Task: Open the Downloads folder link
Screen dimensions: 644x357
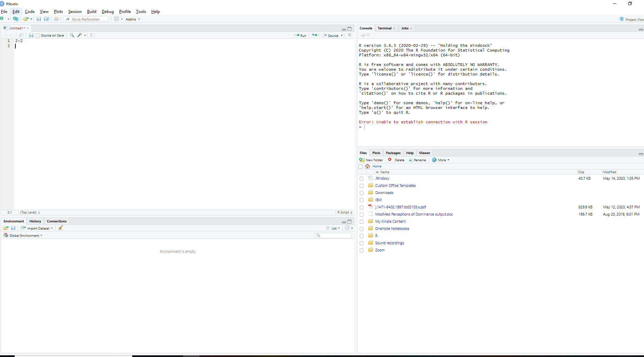Action: click(x=384, y=193)
